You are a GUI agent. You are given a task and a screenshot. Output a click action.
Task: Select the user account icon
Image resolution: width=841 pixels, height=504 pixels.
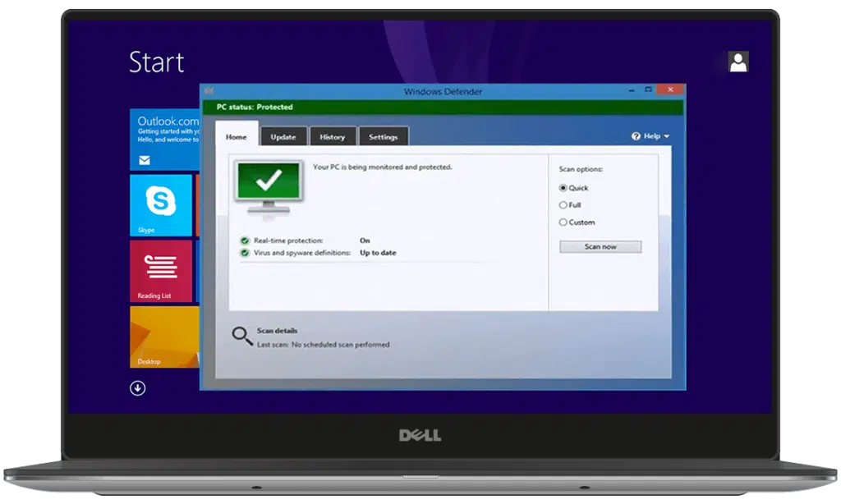(x=738, y=62)
